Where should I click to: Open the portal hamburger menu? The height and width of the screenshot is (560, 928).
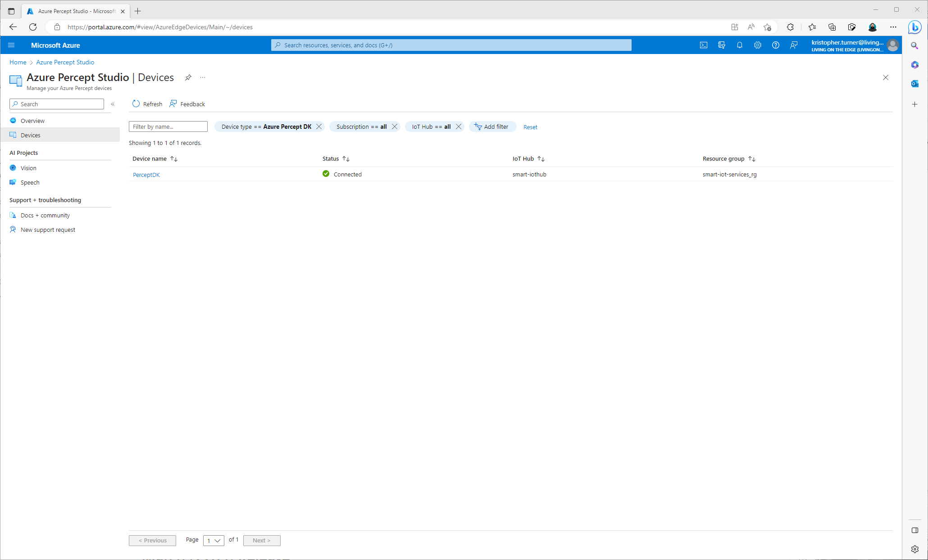click(x=12, y=45)
